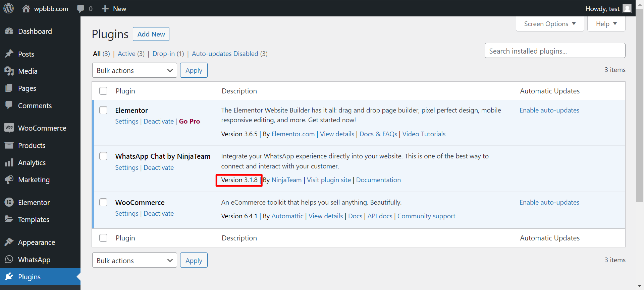Open WhatsApp Chat Documentation link
This screenshot has width=644, height=290.
tap(378, 180)
